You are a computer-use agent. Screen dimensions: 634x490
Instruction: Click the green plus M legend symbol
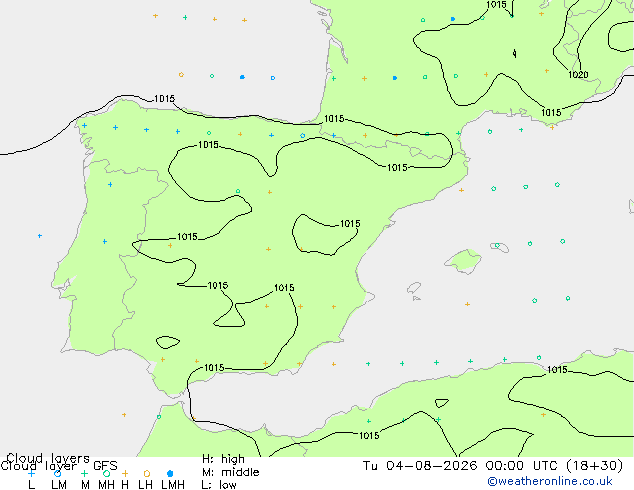[x=84, y=473]
